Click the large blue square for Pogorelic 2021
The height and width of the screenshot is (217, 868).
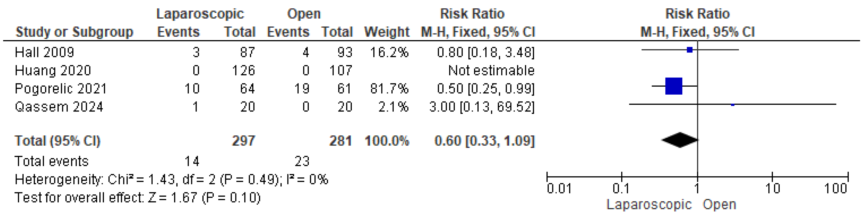coord(674,86)
